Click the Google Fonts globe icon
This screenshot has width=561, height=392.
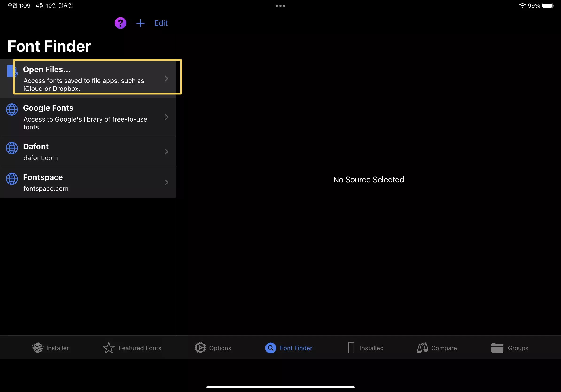[x=12, y=110]
